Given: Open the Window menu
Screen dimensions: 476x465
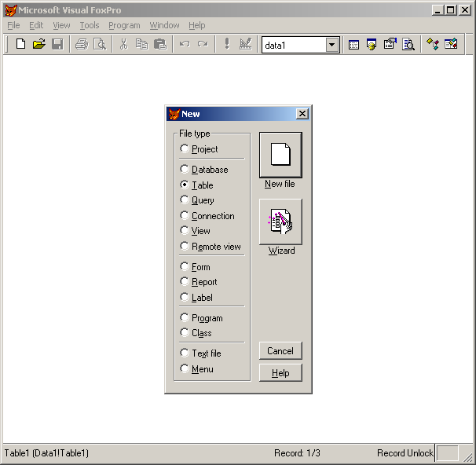Looking at the screenshot, I should click(x=164, y=25).
